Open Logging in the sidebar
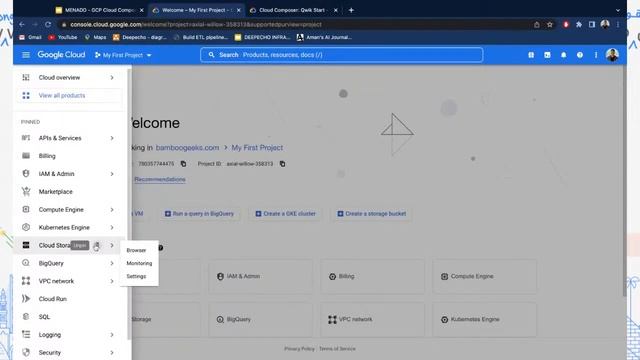The width and height of the screenshot is (640, 360). coord(49,335)
